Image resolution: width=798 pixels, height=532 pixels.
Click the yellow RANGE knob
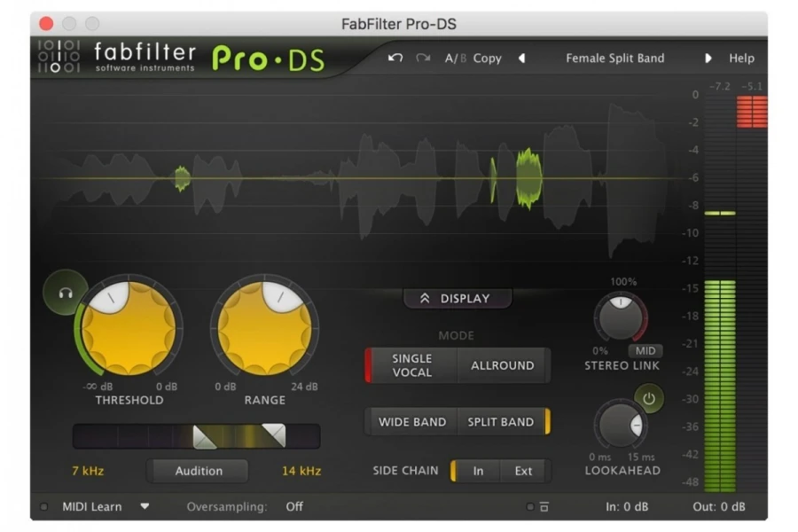264,328
